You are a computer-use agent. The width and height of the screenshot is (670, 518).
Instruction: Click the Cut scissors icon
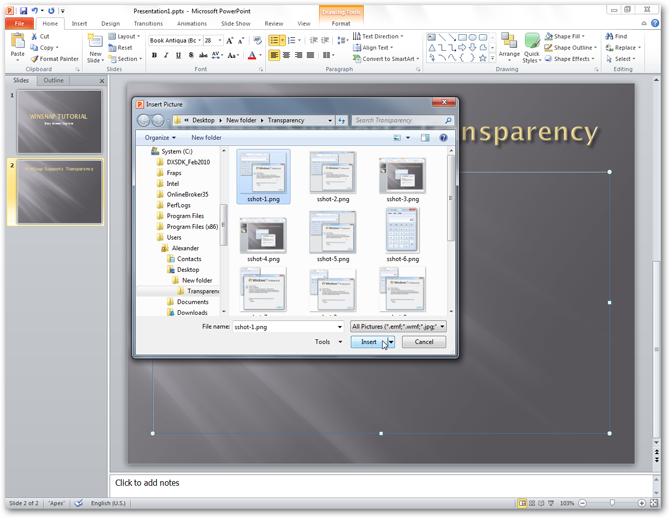(x=34, y=36)
